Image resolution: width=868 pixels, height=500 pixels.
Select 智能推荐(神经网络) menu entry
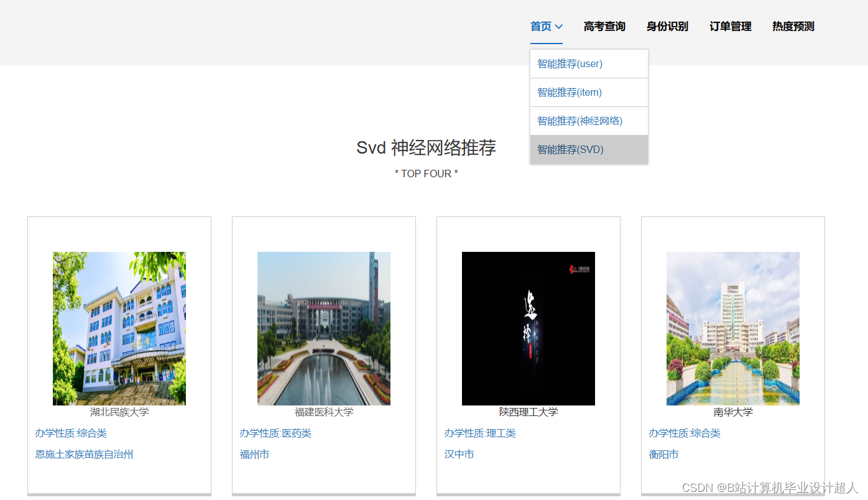point(589,121)
